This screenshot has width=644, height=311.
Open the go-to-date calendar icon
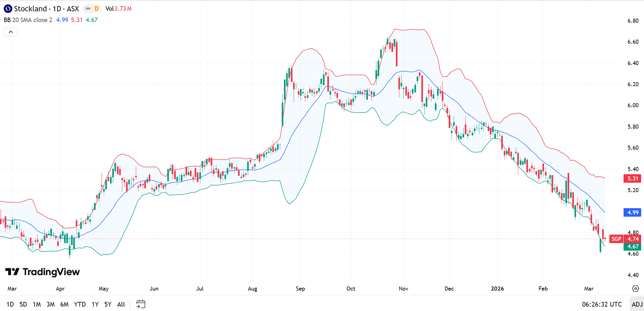click(x=141, y=304)
